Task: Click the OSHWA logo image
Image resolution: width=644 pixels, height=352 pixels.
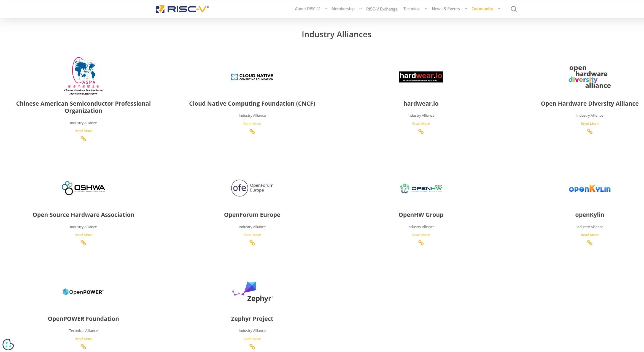Action: coord(83,188)
